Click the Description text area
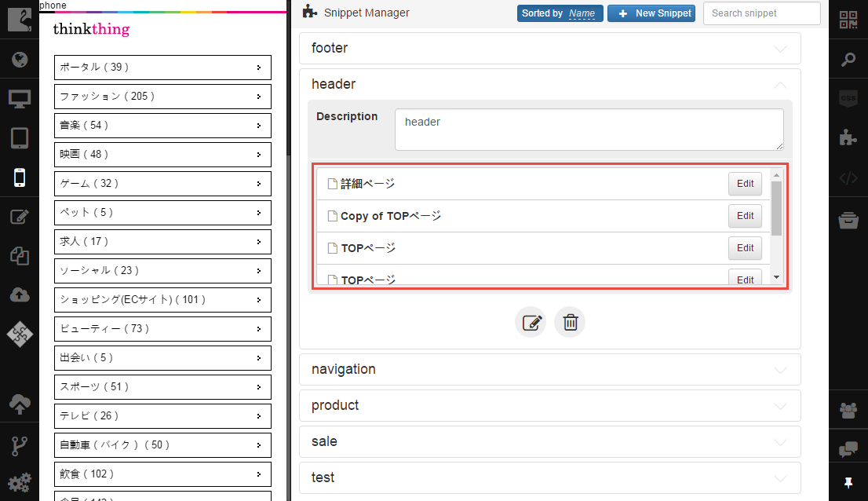This screenshot has width=868, height=501. [589, 130]
